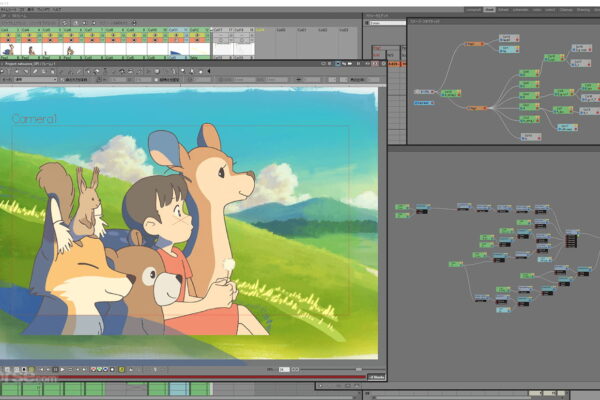Image resolution: width=600 pixels, height=400 pixels.
Task: Toggle the red channel button
Action: point(93,369)
